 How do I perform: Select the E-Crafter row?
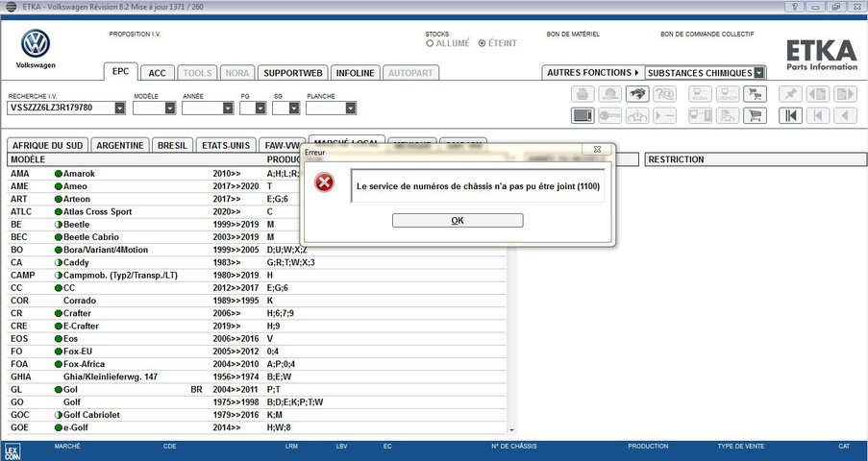point(258,326)
